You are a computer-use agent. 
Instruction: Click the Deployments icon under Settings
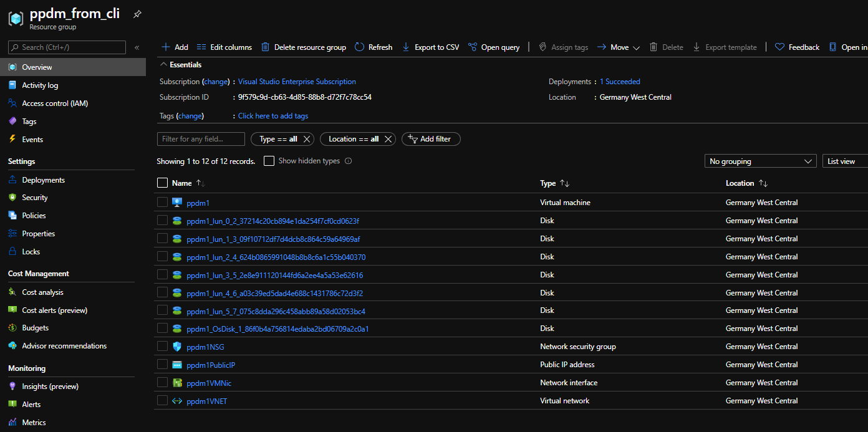point(12,180)
